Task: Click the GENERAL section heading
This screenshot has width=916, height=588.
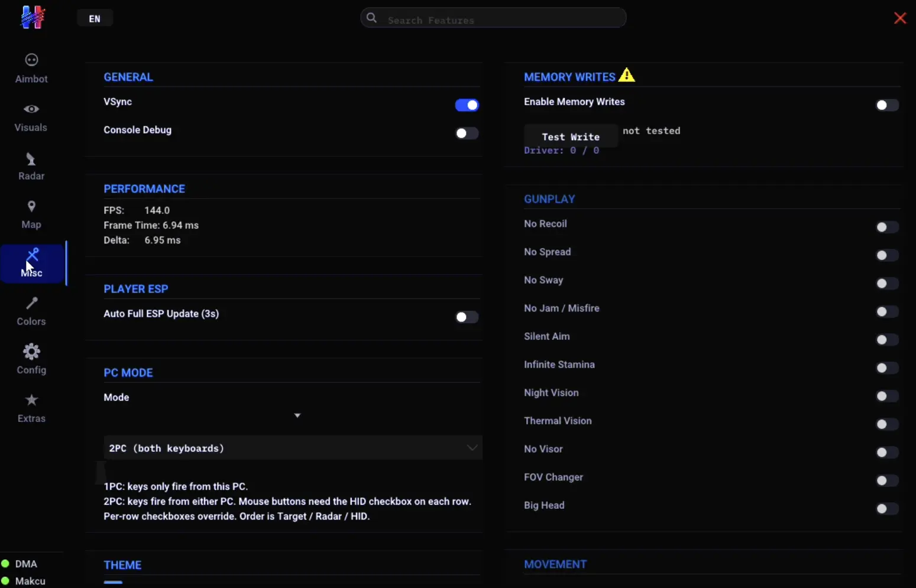Action: [128, 77]
